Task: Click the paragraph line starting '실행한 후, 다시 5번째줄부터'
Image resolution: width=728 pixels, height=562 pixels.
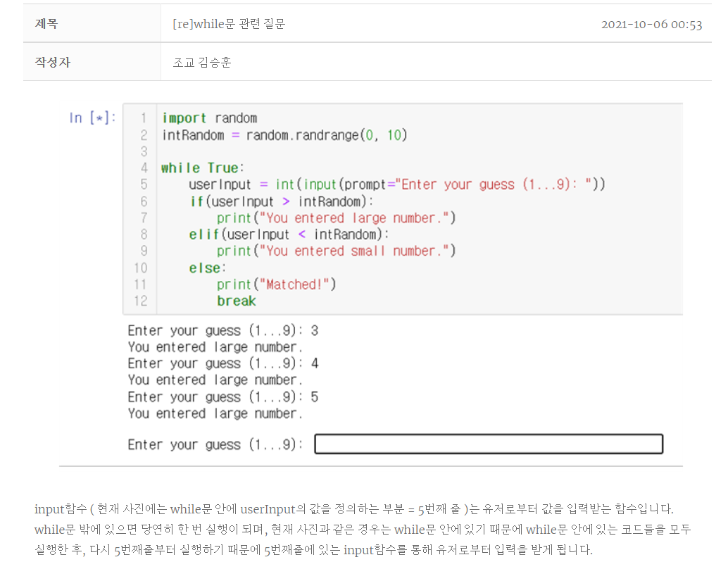Action: pyautogui.click(x=313, y=550)
